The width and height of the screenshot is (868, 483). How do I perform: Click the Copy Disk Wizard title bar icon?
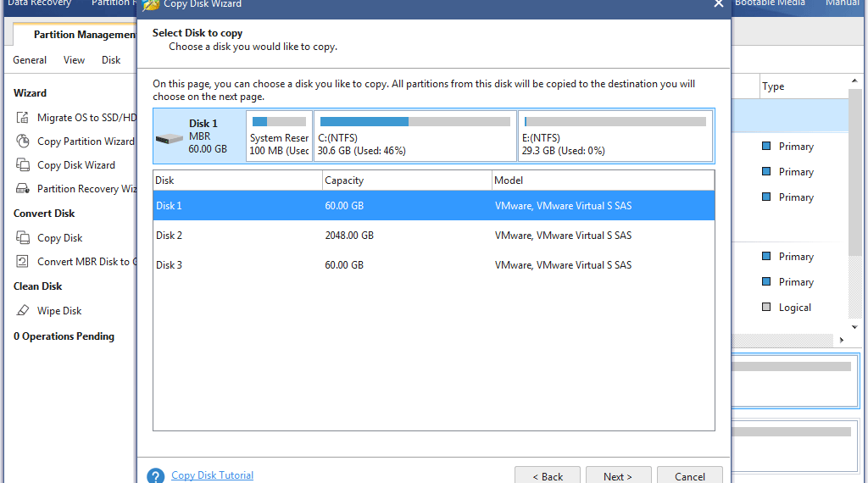(151, 5)
